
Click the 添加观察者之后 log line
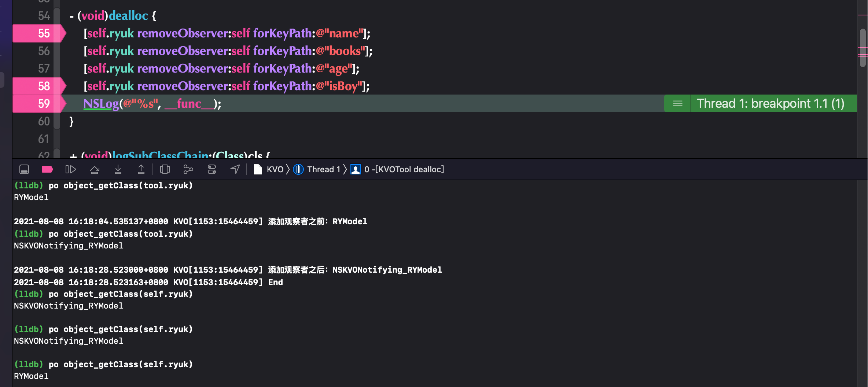pos(228,270)
